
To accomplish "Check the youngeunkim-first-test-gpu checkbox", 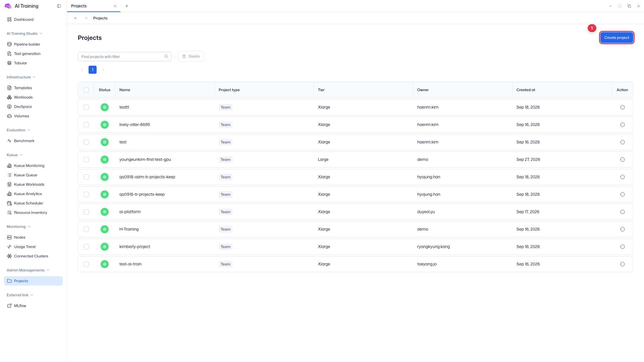I will (86, 160).
